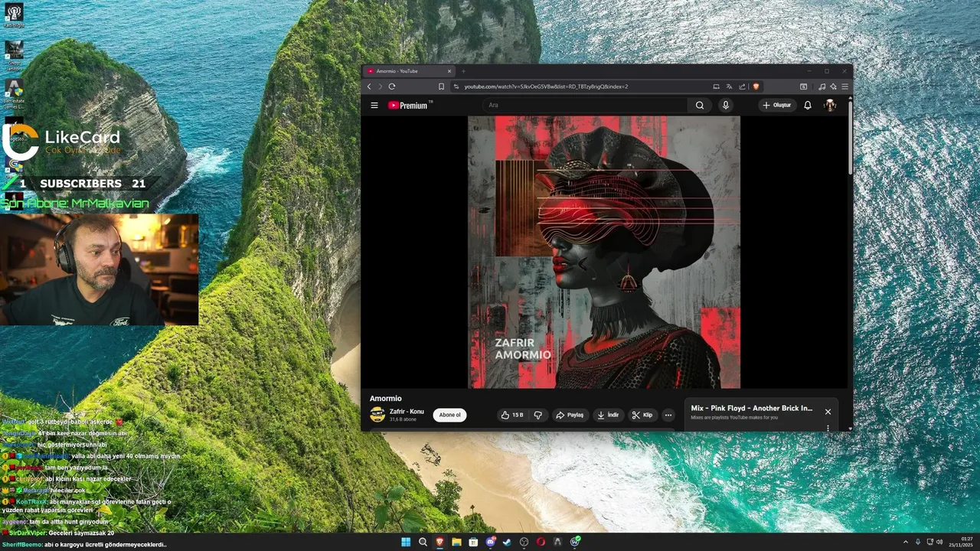Open File Explorer from the taskbar
Image resolution: width=980 pixels, height=551 pixels.
point(456,542)
